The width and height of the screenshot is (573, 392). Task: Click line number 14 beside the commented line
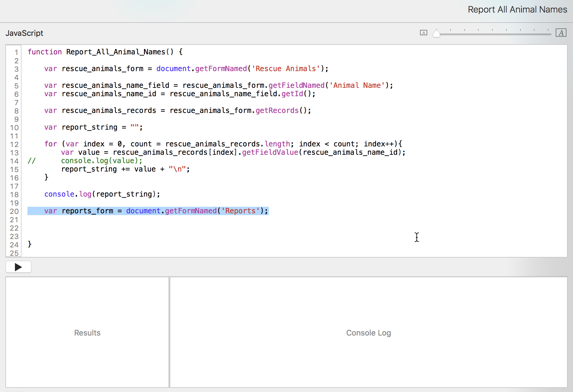click(x=14, y=161)
